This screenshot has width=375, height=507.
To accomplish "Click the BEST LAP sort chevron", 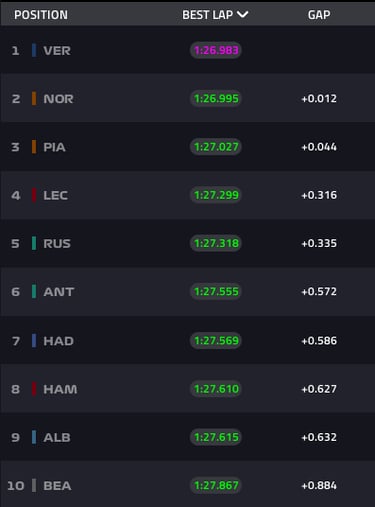I will click(243, 14).
